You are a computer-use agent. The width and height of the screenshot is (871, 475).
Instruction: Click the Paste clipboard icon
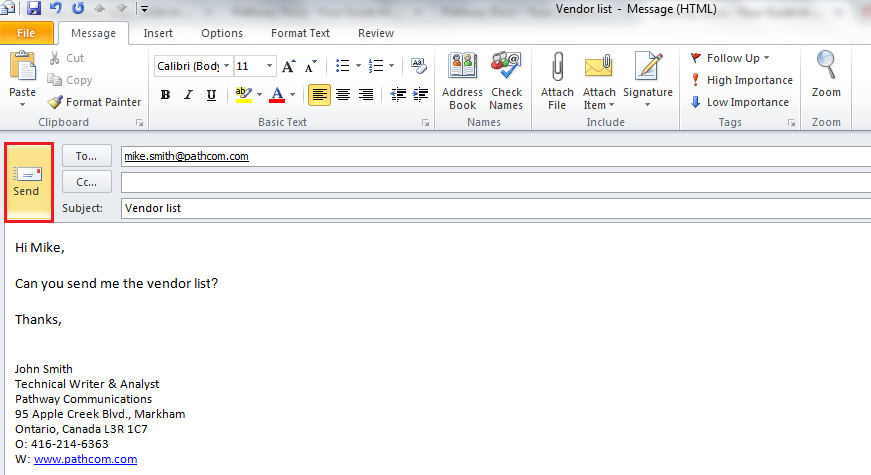(x=23, y=66)
